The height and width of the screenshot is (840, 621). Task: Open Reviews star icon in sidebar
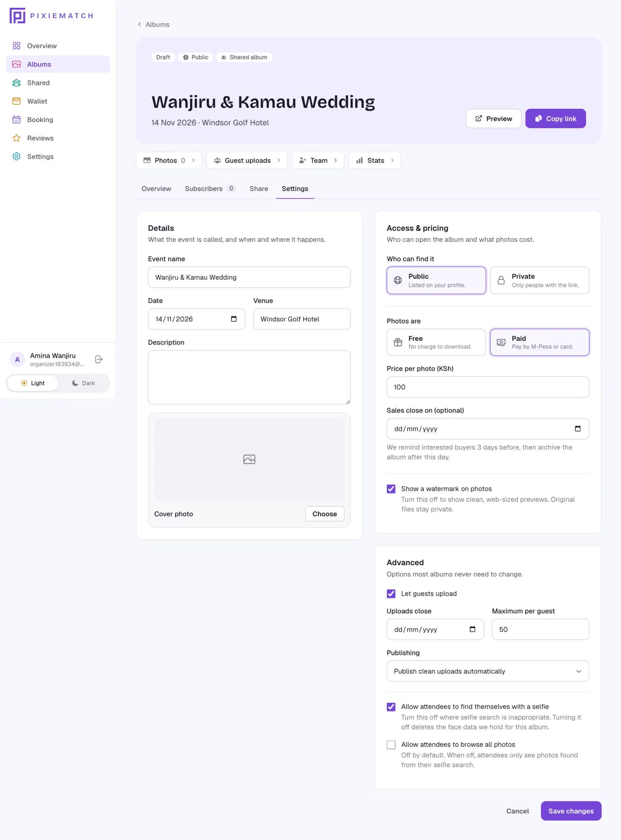coord(16,138)
